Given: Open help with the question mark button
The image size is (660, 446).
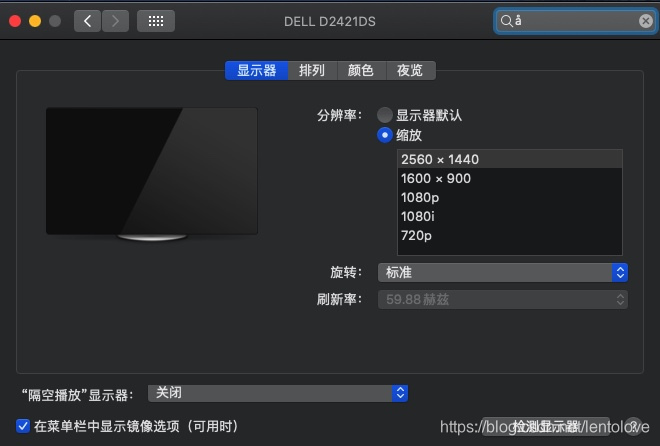Looking at the screenshot, I should tap(633, 426).
